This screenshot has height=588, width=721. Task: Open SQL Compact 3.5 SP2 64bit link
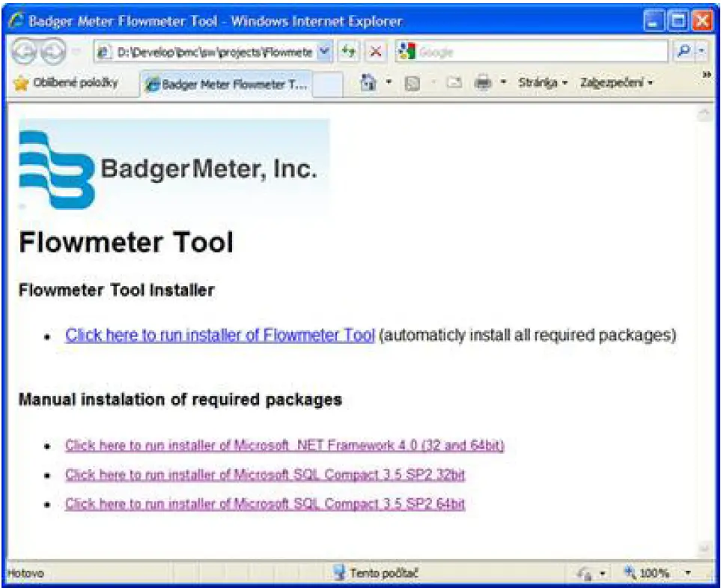[x=265, y=504]
